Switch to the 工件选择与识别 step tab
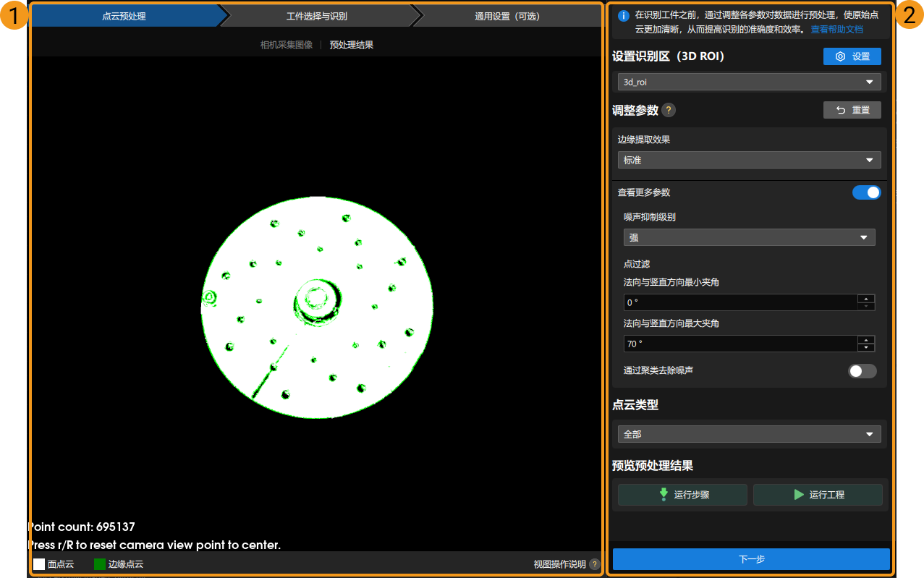The width and height of the screenshot is (924, 578). coord(316,16)
